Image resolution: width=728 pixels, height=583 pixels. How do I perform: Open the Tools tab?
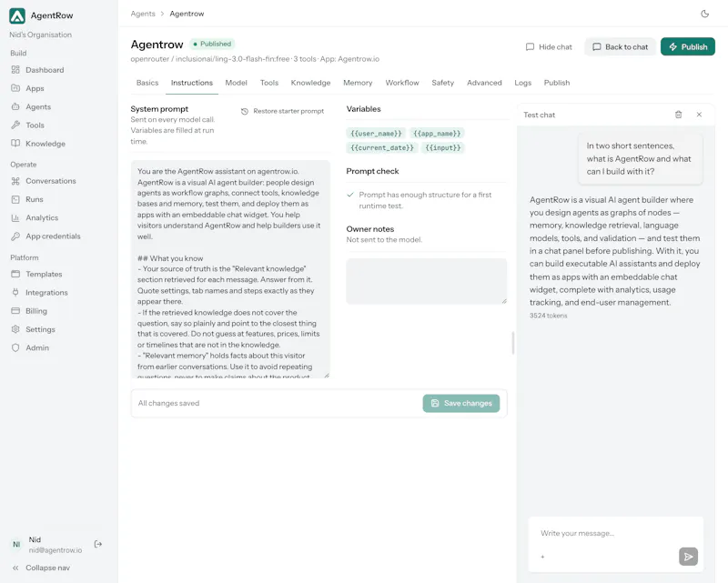(269, 83)
